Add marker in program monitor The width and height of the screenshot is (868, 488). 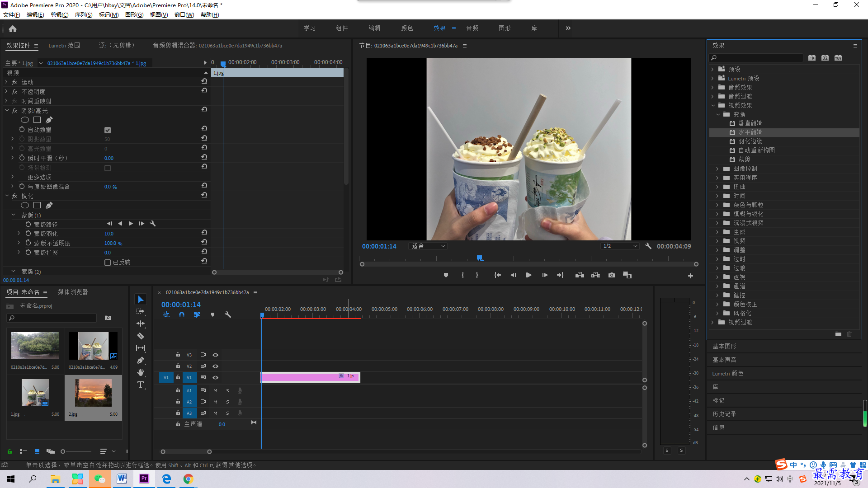pos(446,275)
